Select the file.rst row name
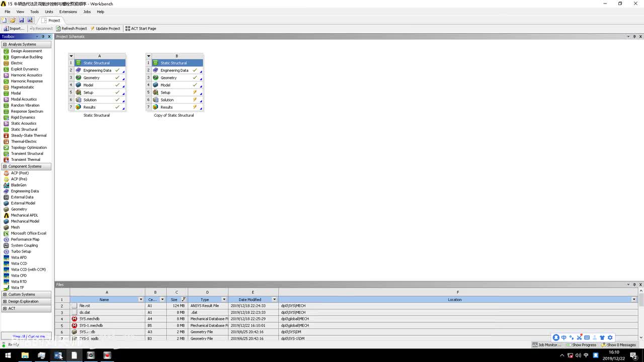 coord(85,306)
